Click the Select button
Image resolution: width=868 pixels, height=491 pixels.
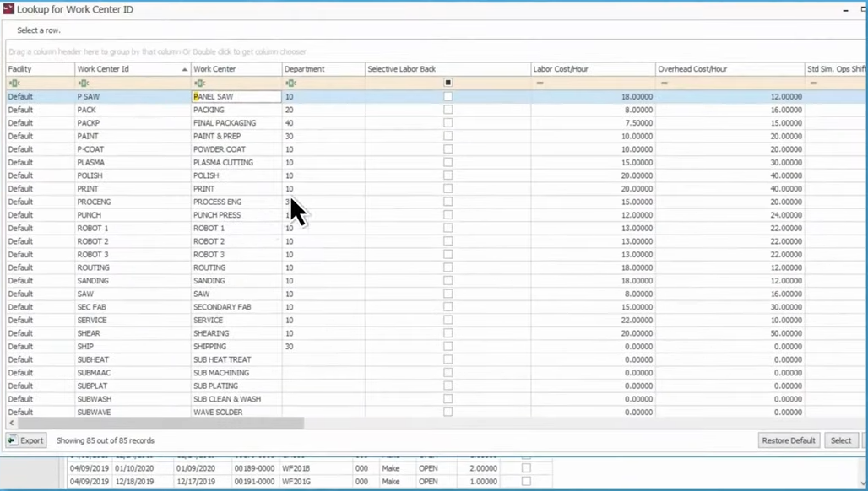pyautogui.click(x=841, y=440)
